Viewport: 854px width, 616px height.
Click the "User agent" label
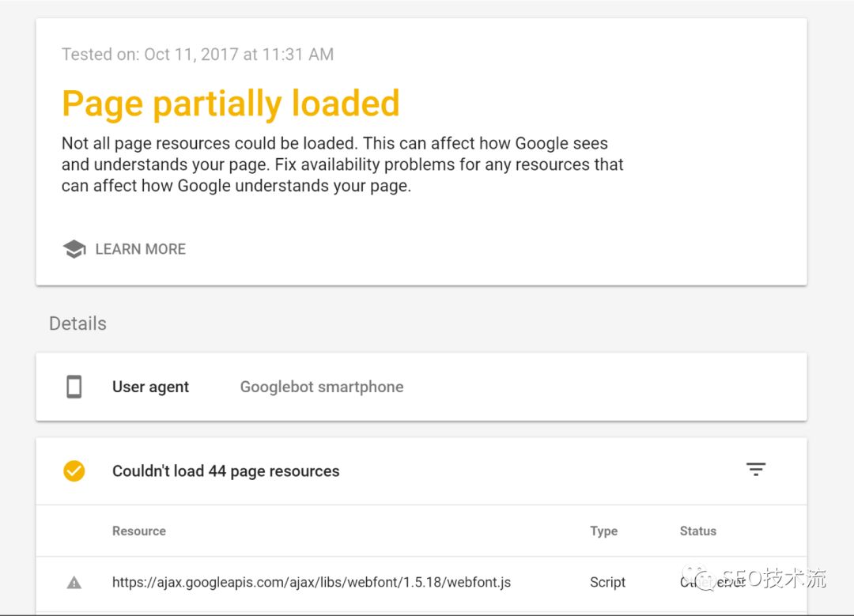(x=150, y=387)
